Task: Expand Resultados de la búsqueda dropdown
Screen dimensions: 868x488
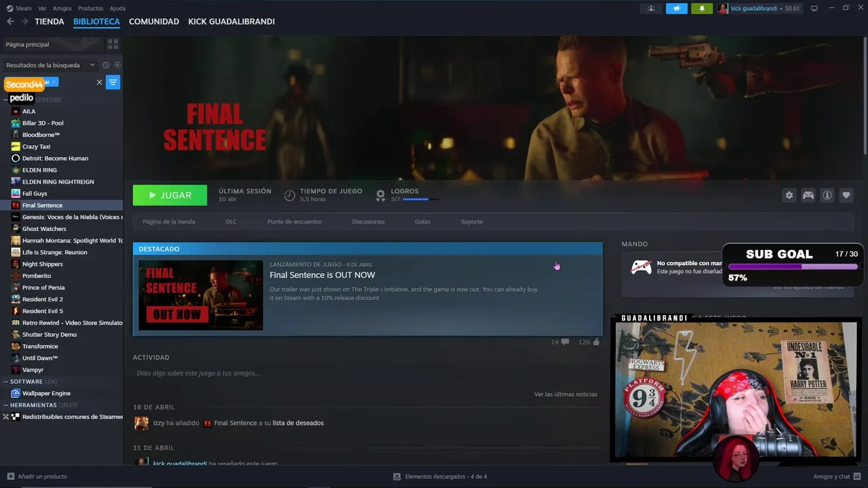Action: point(51,65)
